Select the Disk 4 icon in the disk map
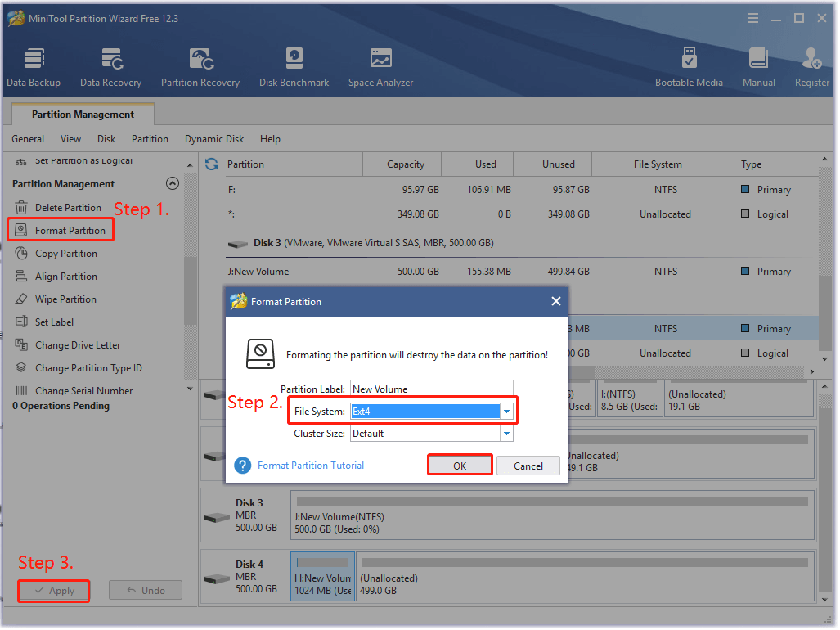The image size is (840, 630). pos(217,579)
